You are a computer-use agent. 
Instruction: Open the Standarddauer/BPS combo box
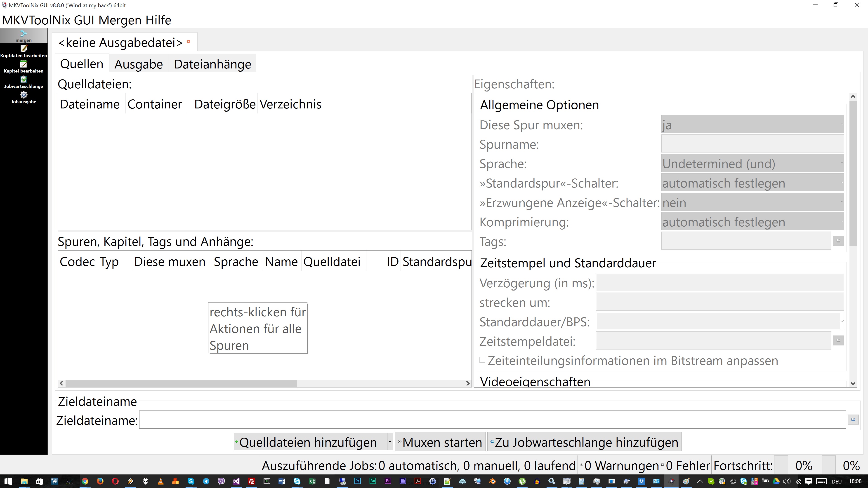pos(720,321)
